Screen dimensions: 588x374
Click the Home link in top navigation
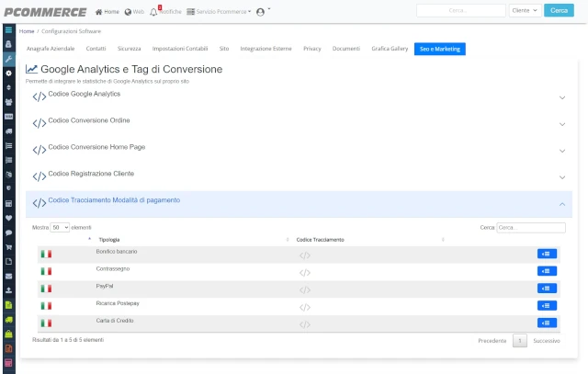pyautogui.click(x=107, y=12)
